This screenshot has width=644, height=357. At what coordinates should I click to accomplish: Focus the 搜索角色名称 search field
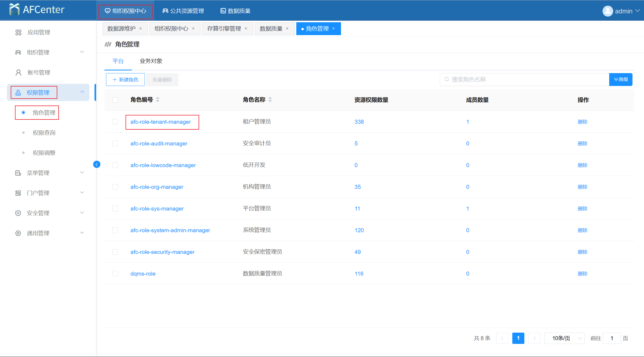point(525,80)
